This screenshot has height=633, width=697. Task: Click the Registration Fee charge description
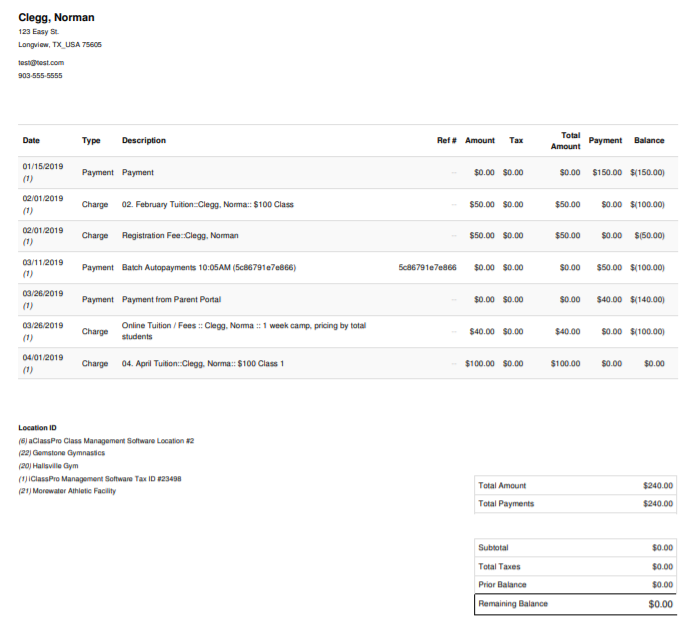180,236
